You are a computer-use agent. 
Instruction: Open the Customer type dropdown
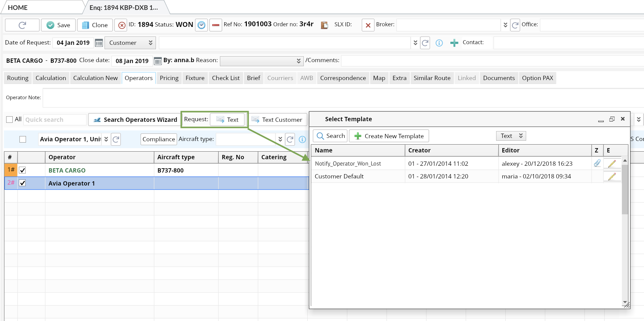[x=130, y=43]
